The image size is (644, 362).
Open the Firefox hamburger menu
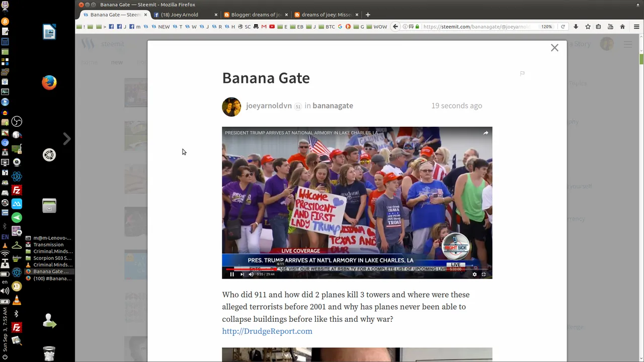[x=636, y=27]
